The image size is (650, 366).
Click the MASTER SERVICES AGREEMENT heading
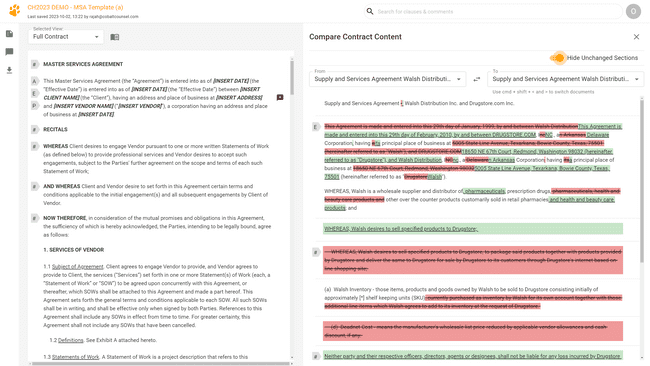[83, 64]
